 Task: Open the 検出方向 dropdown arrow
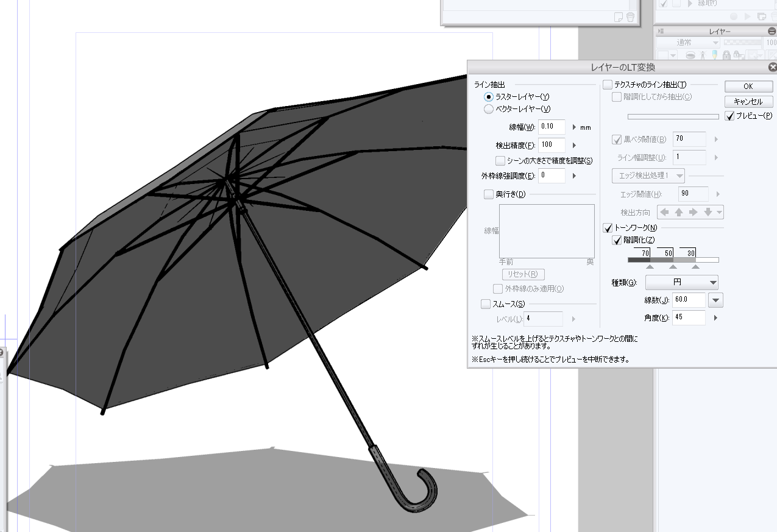pyautogui.click(x=720, y=212)
